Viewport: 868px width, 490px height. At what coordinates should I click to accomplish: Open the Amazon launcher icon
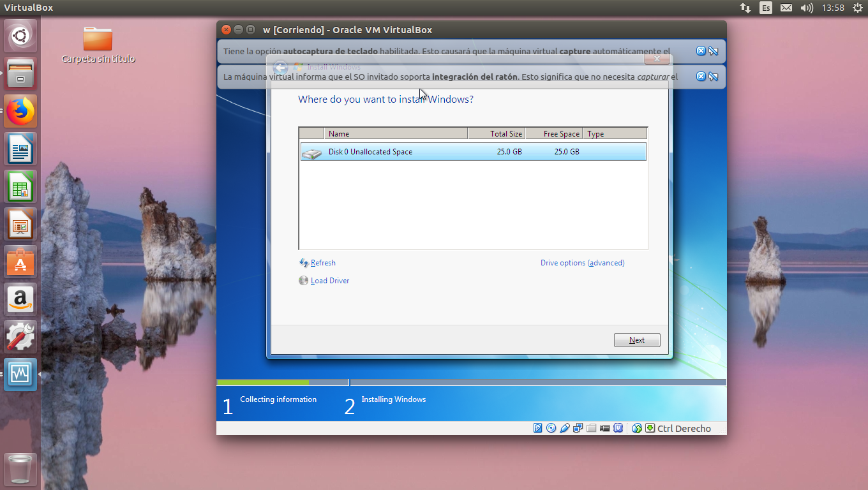point(20,300)
